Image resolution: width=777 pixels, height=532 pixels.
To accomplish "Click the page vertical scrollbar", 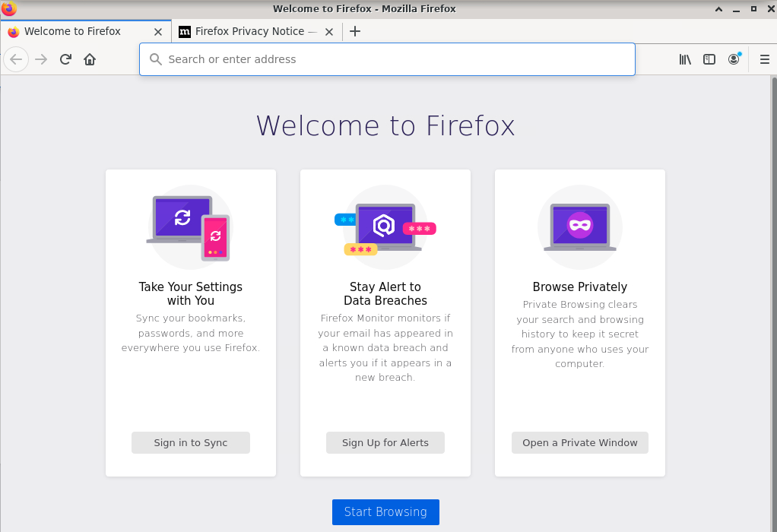I will coord(773,228).
